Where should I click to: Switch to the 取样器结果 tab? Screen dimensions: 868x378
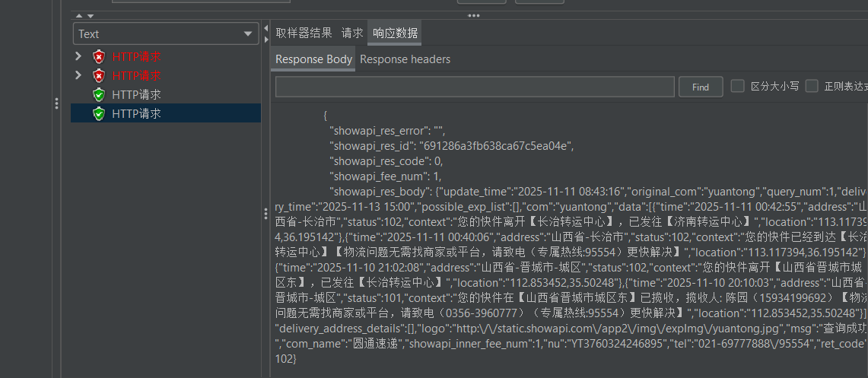304,33
